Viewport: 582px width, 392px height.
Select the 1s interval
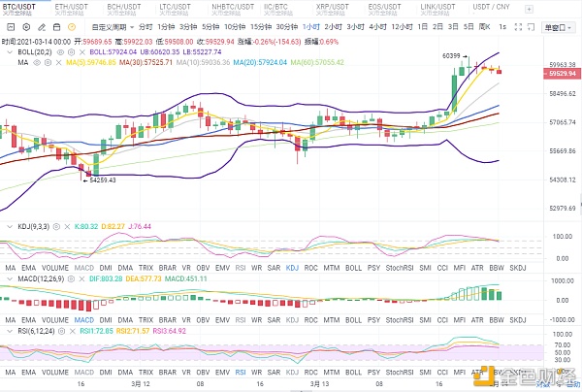coord(502,27)
